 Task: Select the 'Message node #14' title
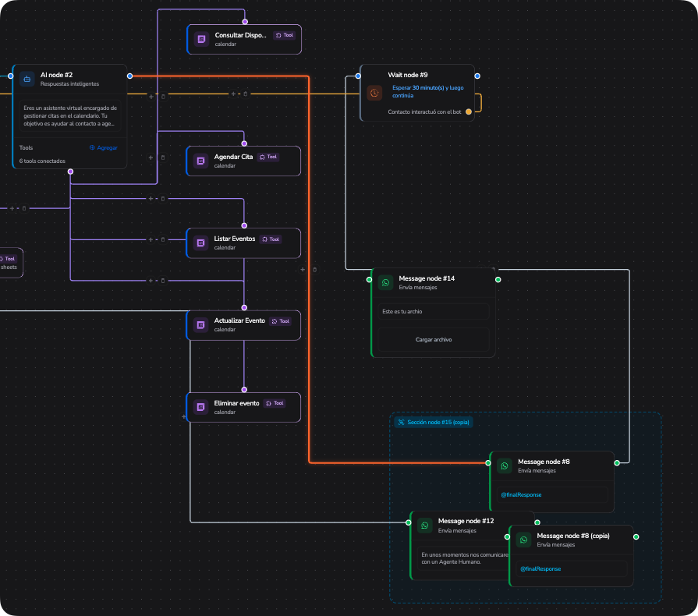pyautogui.click(x=427, y=278)
